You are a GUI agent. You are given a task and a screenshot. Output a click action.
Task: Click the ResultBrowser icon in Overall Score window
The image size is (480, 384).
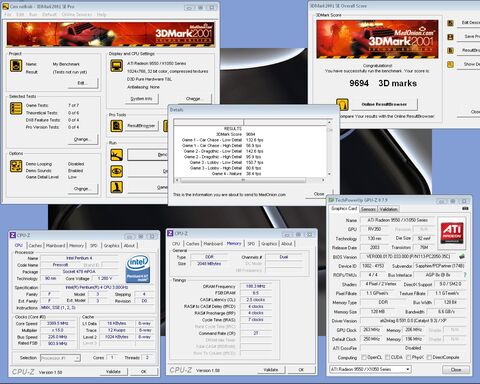pos(450,51)
